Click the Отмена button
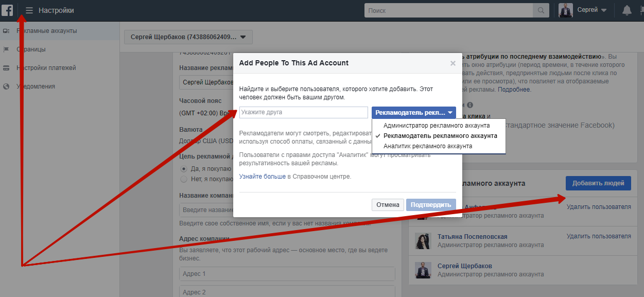This screenshot has width=644, height=297. point(388,205)
